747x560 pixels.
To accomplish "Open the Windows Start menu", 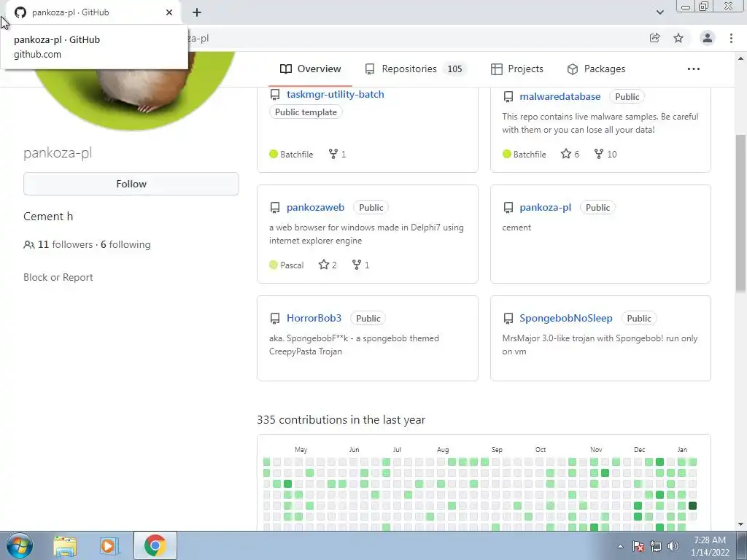I will (20, 545).
